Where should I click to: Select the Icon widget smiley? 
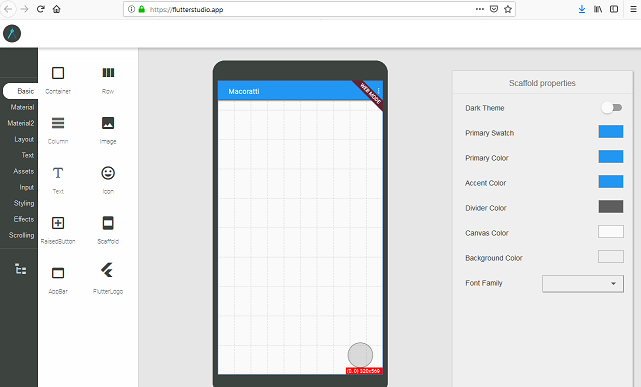108,173
